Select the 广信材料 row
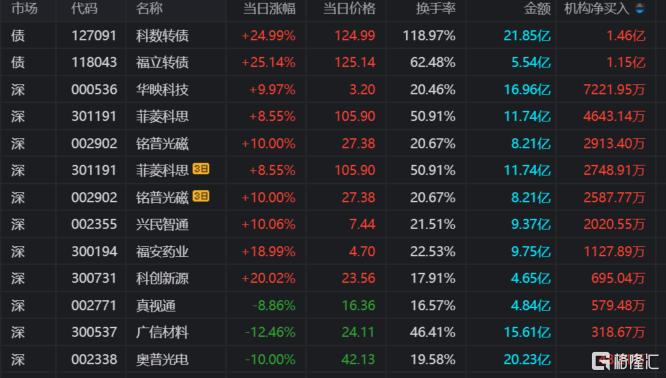666x378 pixels. [333, 333]
